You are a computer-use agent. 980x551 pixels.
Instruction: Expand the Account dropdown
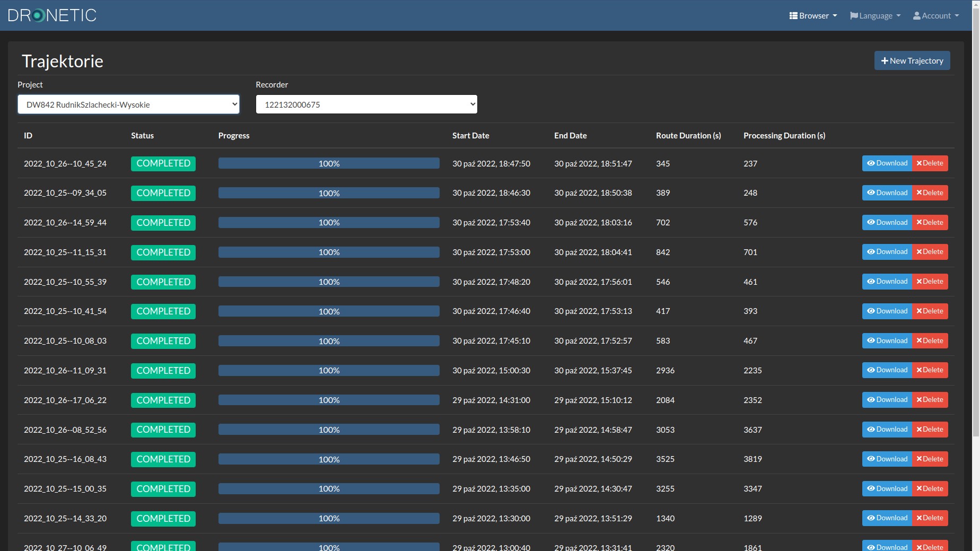tap(935, 16)
